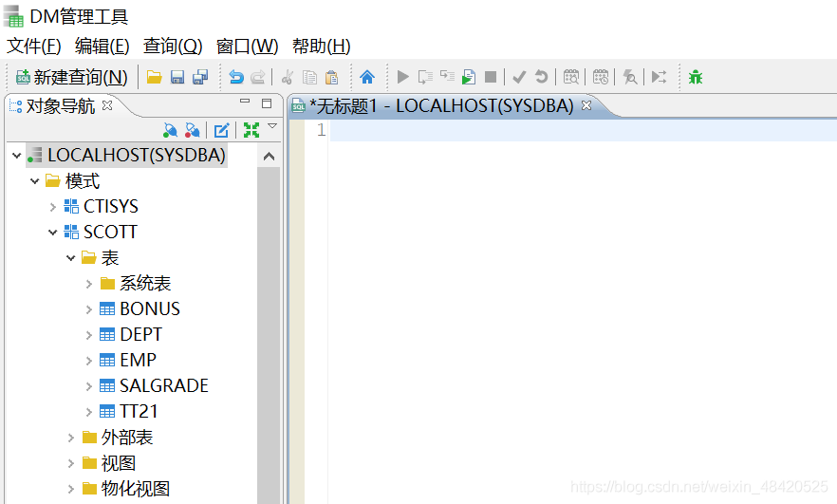Select the TT21 table
Screen dimensions: 837x504
[x=129, y=412]
